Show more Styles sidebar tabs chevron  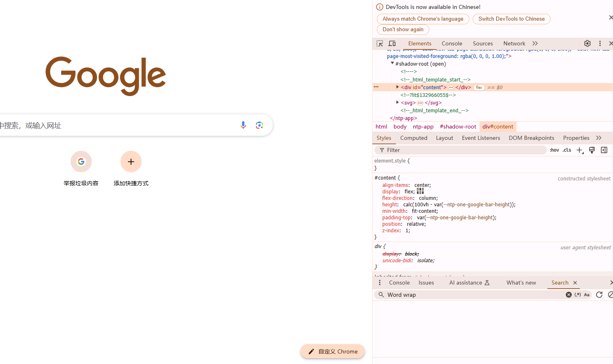pos(599,138)
